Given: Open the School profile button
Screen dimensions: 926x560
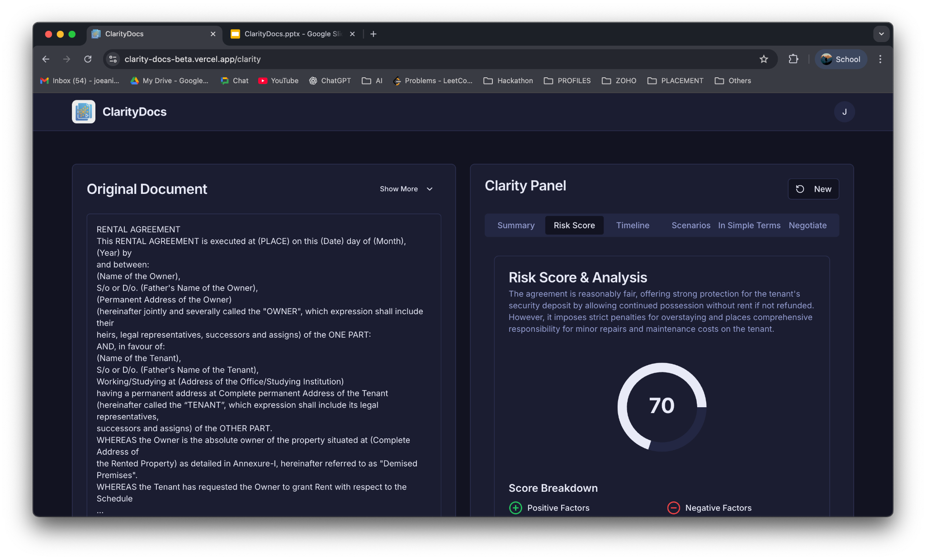Looking at the screenshot, I should pos(841,59).
